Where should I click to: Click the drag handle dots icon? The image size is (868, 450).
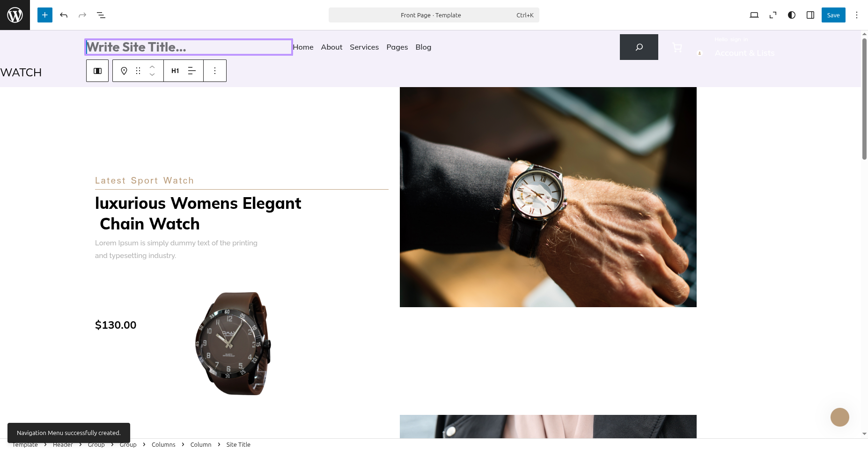[x=138, y=71]
